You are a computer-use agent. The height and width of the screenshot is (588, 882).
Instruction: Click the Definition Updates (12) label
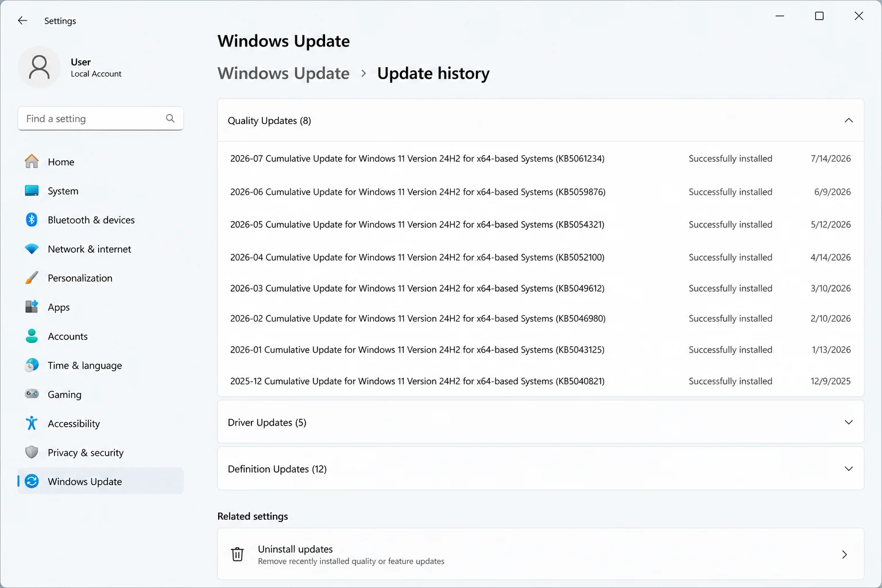click(277, 469)
